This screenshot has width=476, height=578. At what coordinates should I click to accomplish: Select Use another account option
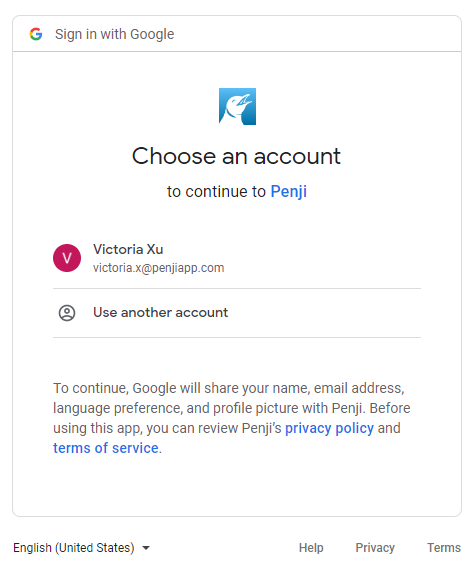tap(237, 313)
